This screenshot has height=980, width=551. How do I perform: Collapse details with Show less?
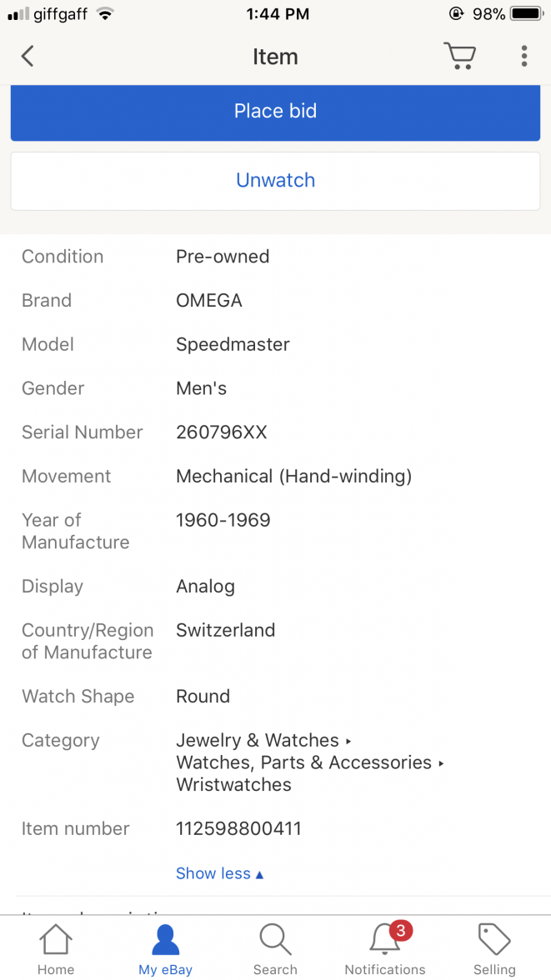pos(219,873)
